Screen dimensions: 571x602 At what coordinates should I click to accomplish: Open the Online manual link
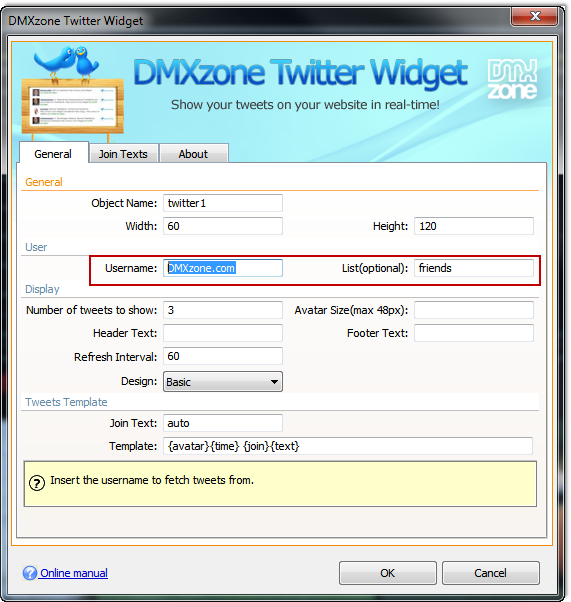coord(74,573)
